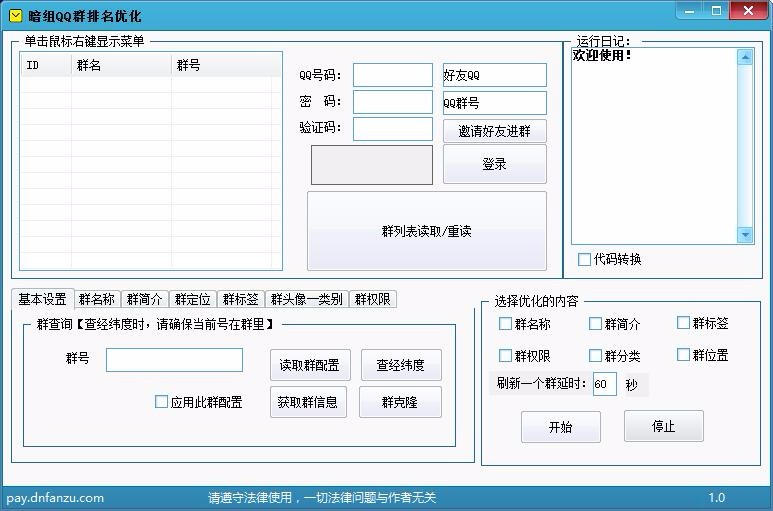Click the log scrollbar down arrow
Image resolution: width=773 pixels, height=511 pixels.
click(x=745, y=235)
